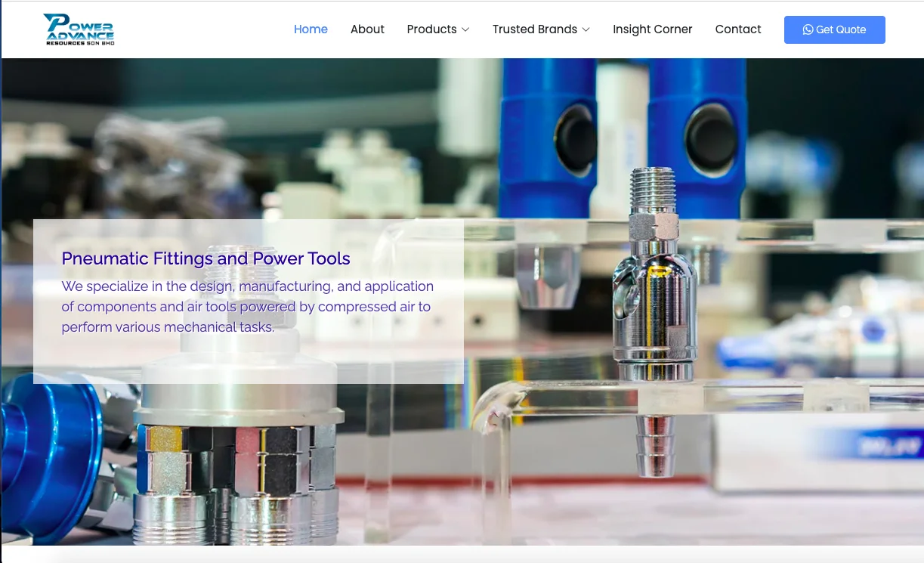
Task: Click the Power Advance company logo
Action: [79, 27]
